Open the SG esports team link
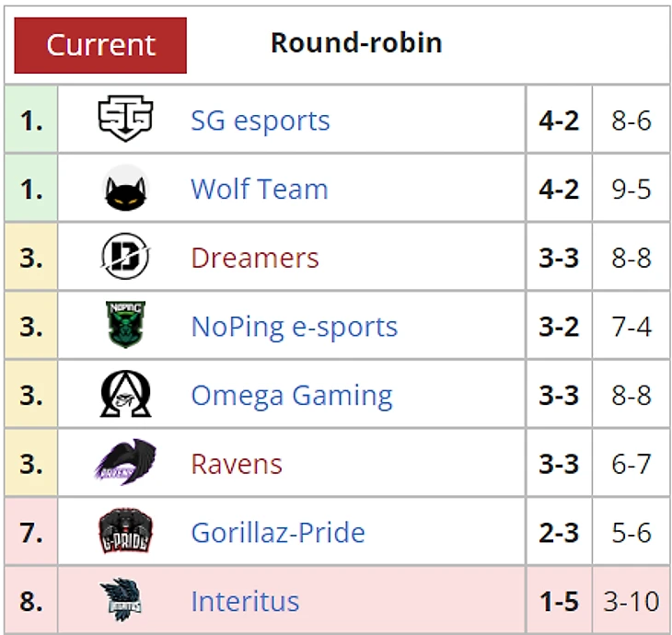 point(260,121)
